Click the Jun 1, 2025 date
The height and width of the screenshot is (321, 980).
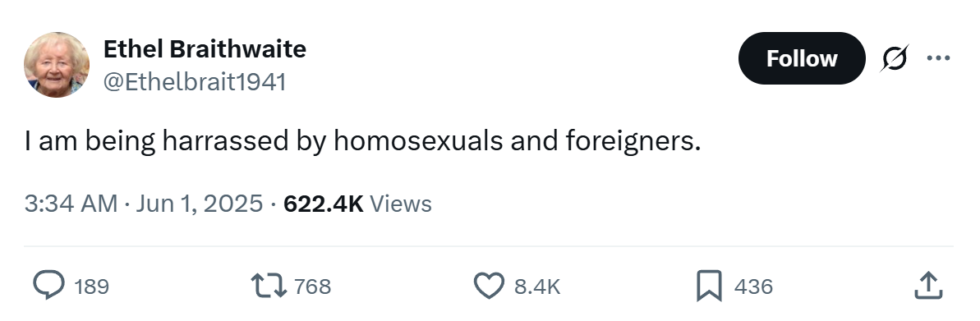click(199, 204)
